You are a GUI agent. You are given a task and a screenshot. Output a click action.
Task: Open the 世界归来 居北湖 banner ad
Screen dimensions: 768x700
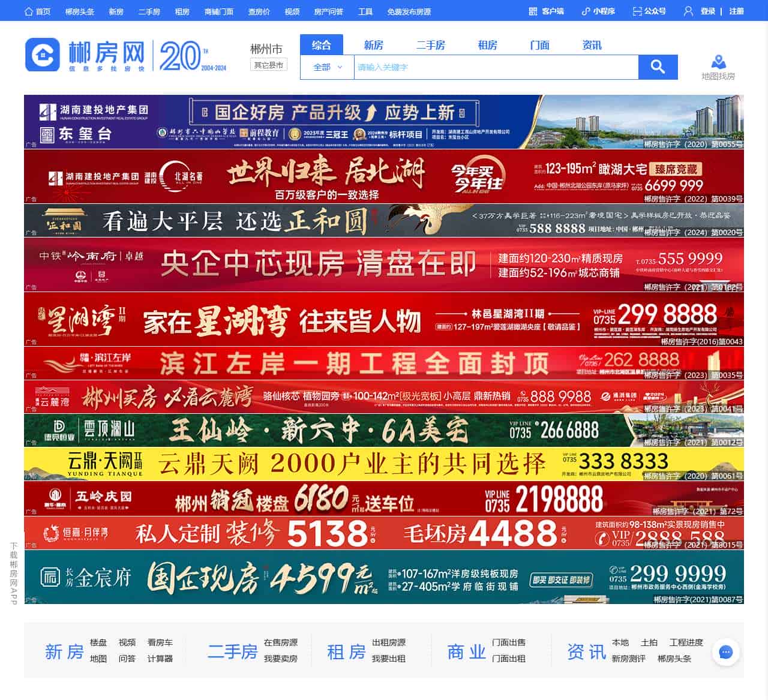click(384, 176)
